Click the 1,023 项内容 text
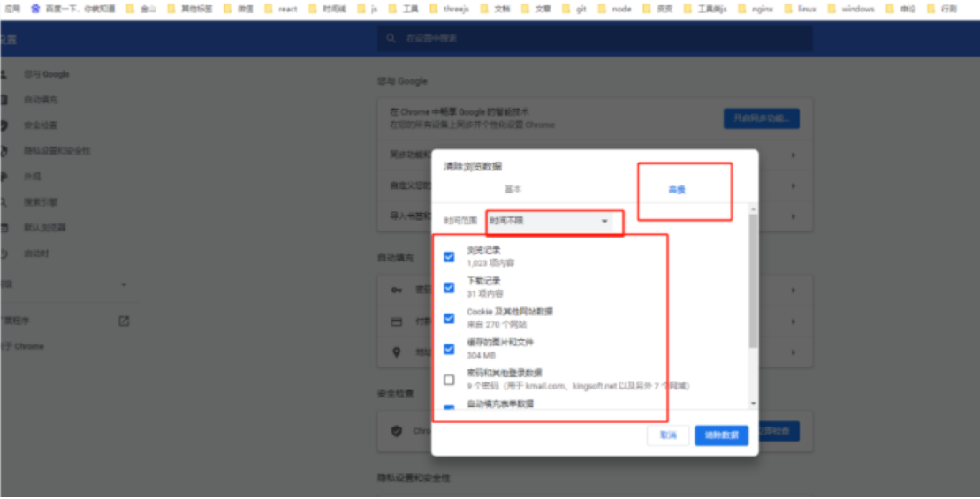 tap(490, 263)
